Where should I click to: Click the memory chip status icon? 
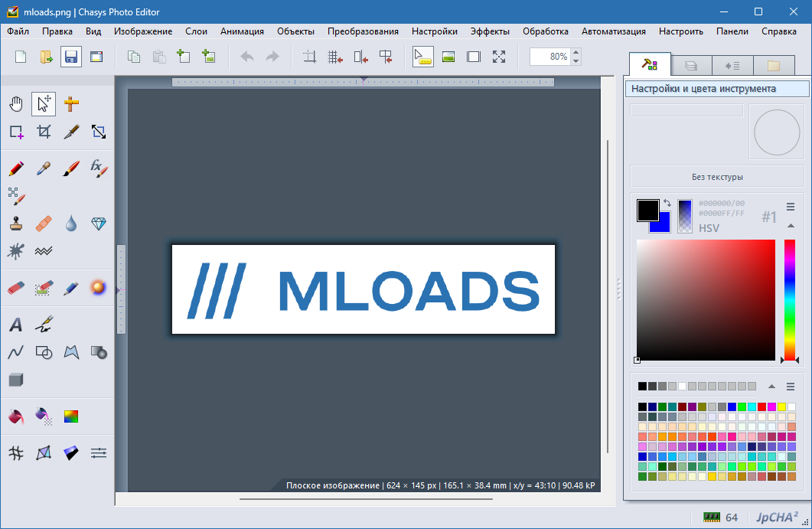coord(712,517)
